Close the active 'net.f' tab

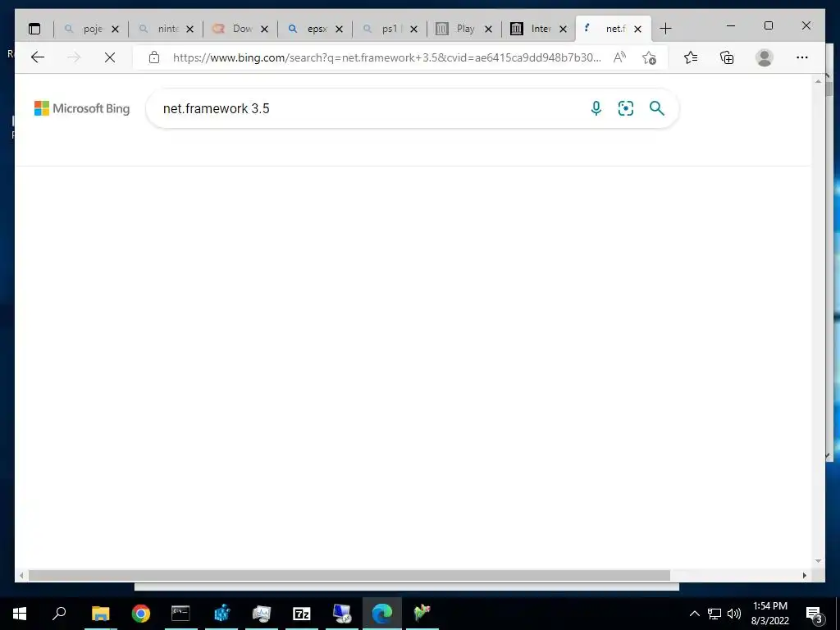coord(637,29)
